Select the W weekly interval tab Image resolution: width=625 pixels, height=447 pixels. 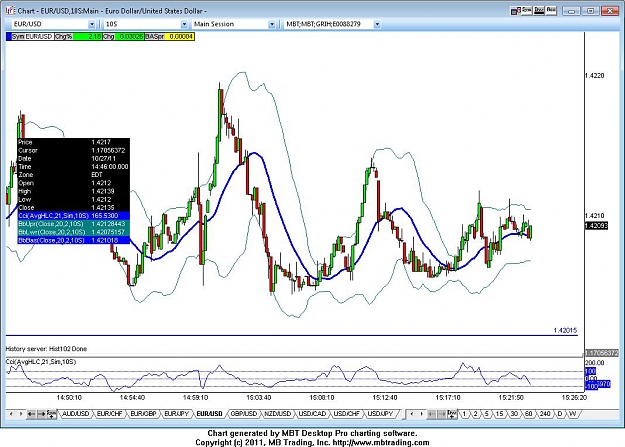coord(572,414)
